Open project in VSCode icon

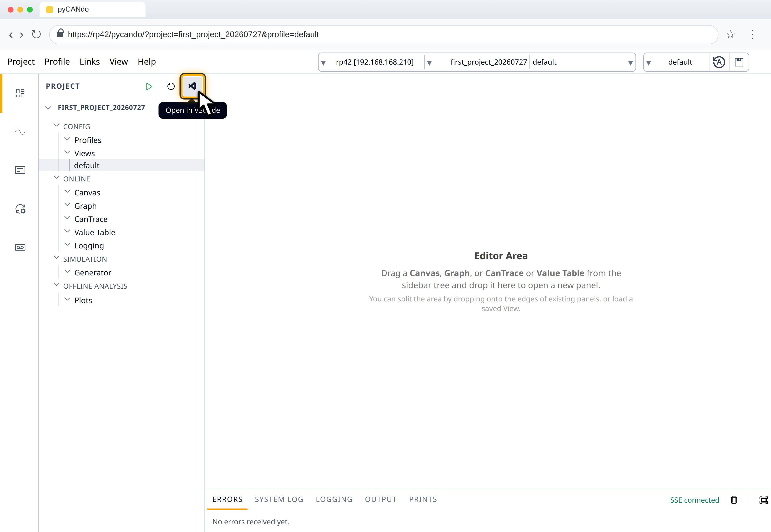192,86
